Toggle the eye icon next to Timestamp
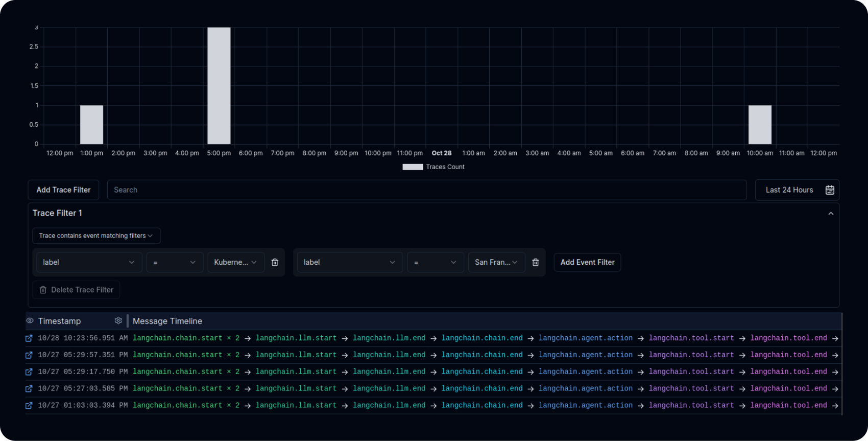 pyautogui.click(x=30, y=321)
